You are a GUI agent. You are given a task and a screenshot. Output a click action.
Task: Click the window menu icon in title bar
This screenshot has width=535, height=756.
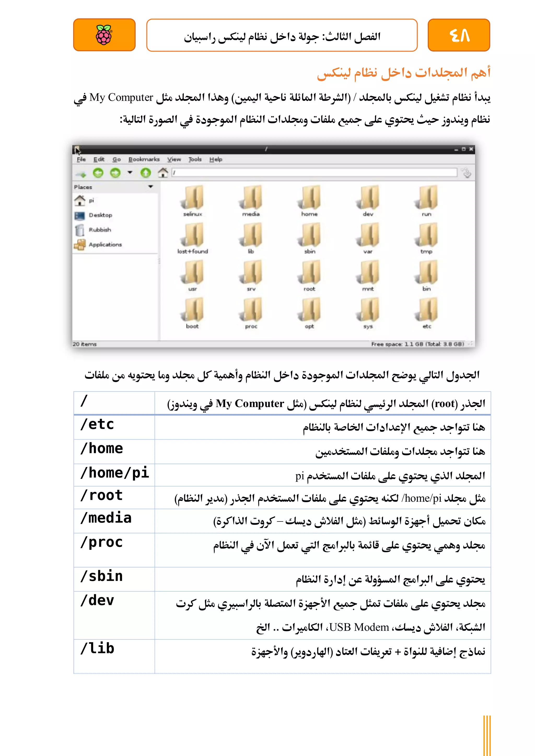coord(77,149)
